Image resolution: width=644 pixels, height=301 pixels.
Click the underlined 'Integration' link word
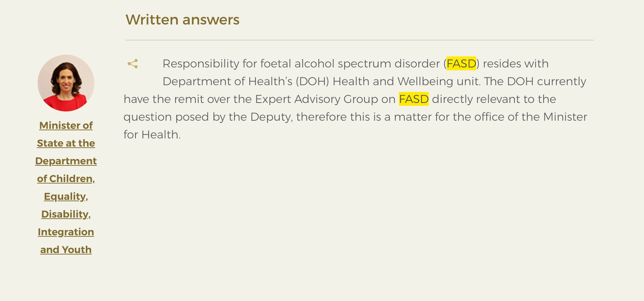pyautogui.click(x=66, y=232)
